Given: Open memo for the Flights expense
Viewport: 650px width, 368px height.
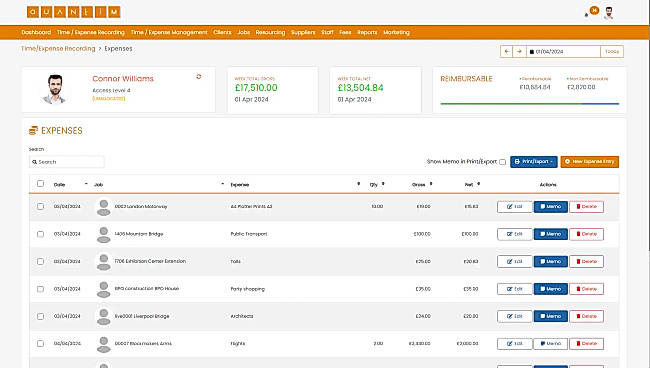Looking at the screenshot, I should click(551, 344).
